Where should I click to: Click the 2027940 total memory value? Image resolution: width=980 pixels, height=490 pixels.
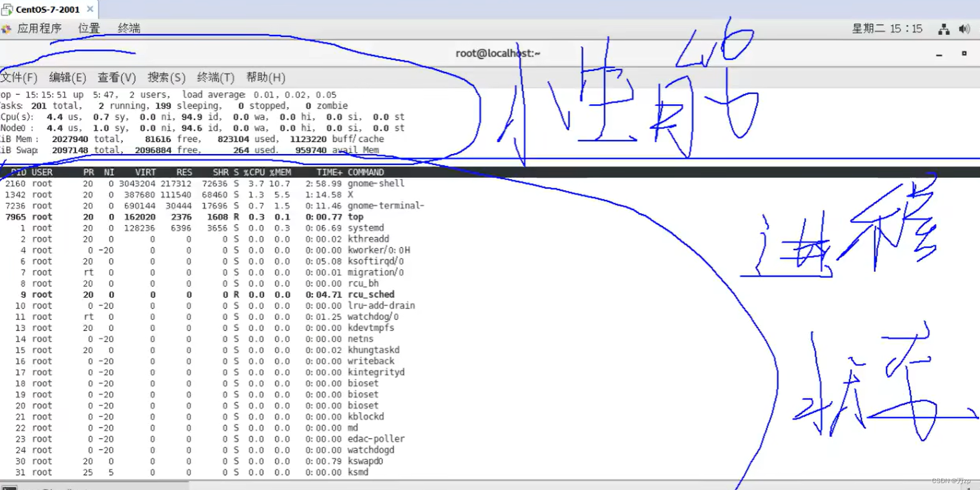point(69,139)
